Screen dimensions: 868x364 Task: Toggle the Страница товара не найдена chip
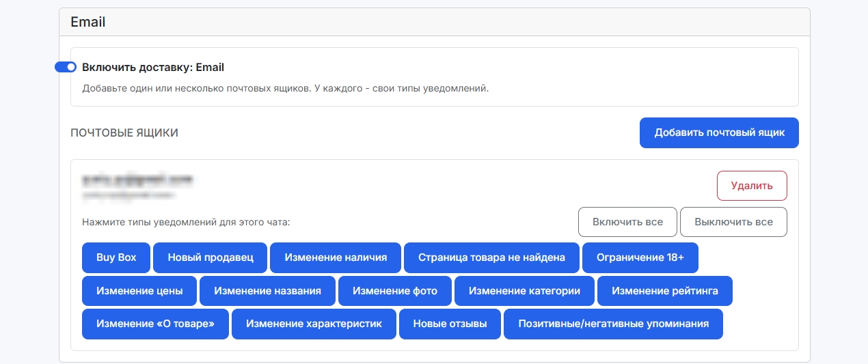pyautogui.click(x=491, y=257)
